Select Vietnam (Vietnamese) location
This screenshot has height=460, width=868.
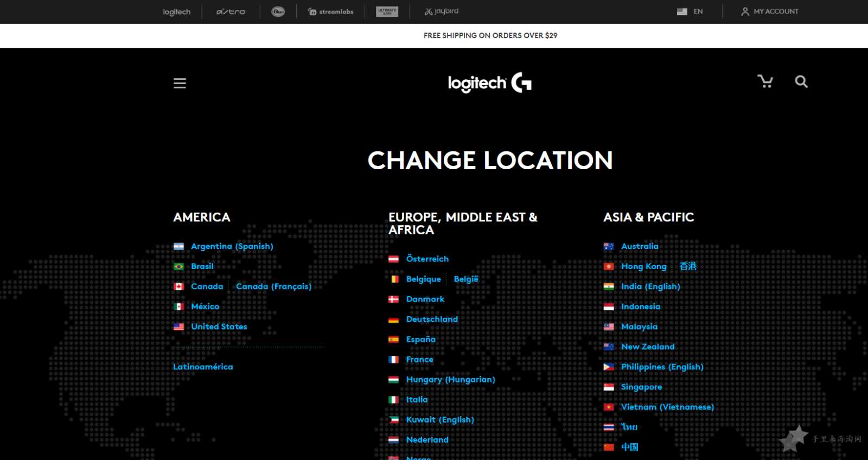tap(667, 407)
